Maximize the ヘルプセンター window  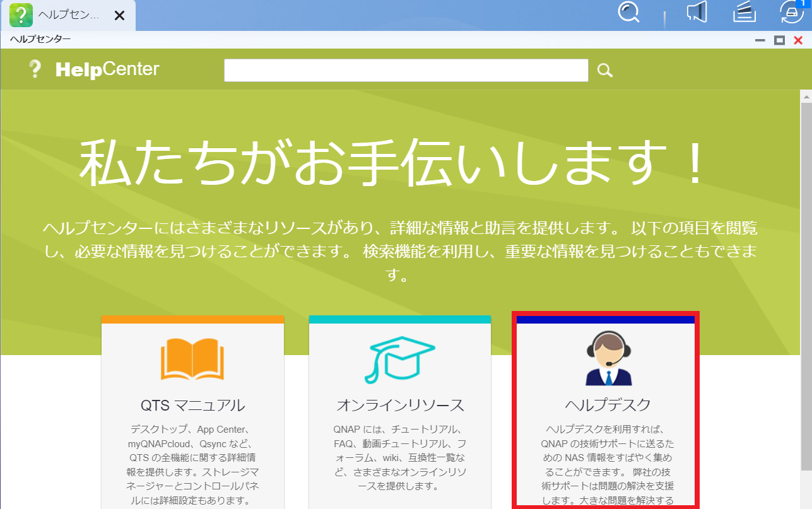coord(779,40)
